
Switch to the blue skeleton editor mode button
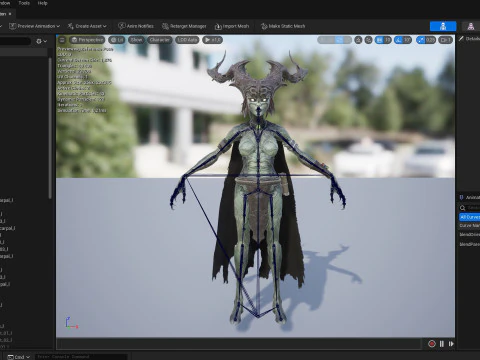tap(443, 26)
